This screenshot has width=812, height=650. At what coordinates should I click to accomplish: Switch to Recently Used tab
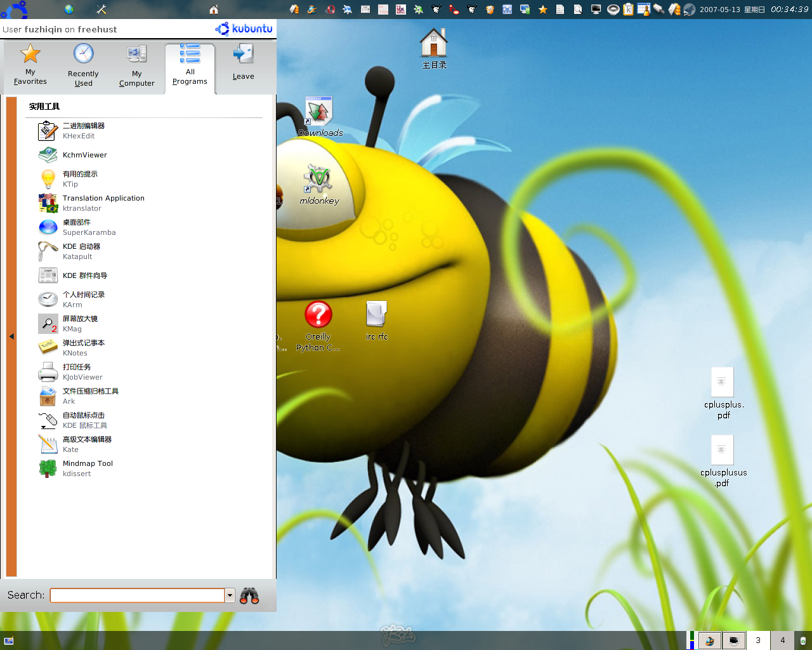click(x=83, y=65)
